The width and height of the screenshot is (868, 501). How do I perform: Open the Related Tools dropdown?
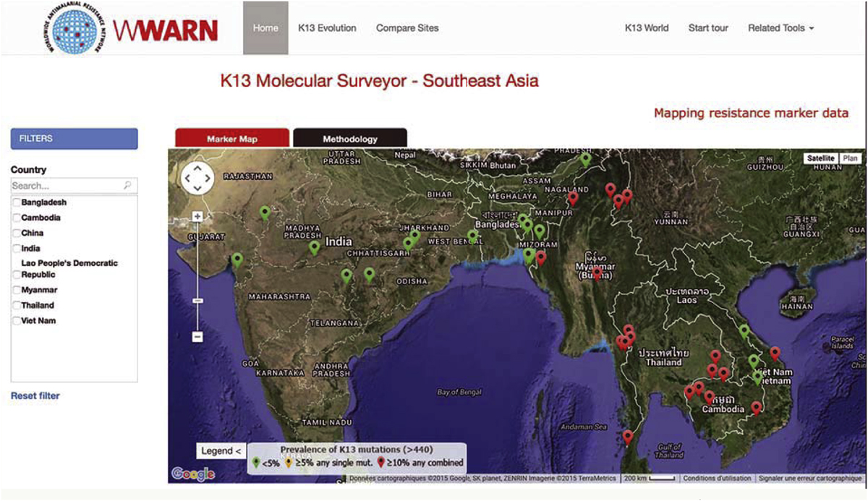click(780, 28)
